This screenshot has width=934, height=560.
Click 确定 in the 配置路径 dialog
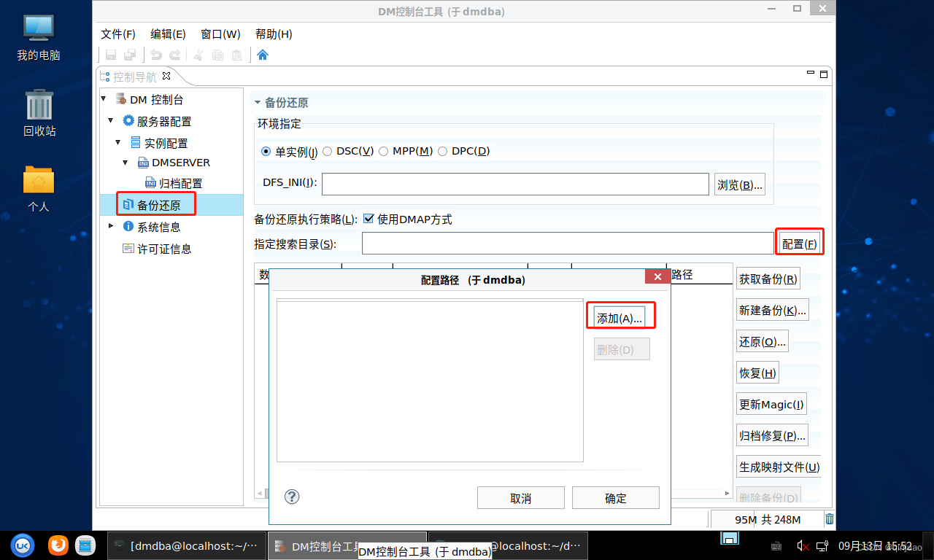(x=616, y=498)
